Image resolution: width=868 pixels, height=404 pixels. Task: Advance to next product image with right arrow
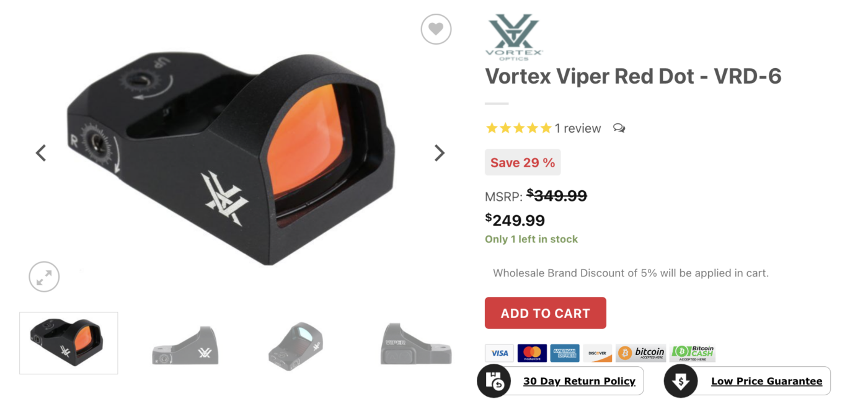tap(439, 152)
